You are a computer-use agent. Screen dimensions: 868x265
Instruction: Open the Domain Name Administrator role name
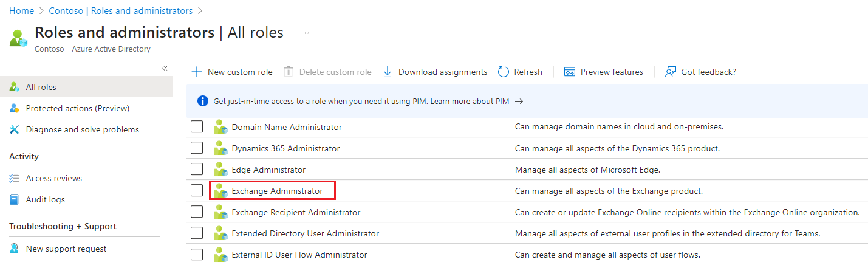coord(287,127)
